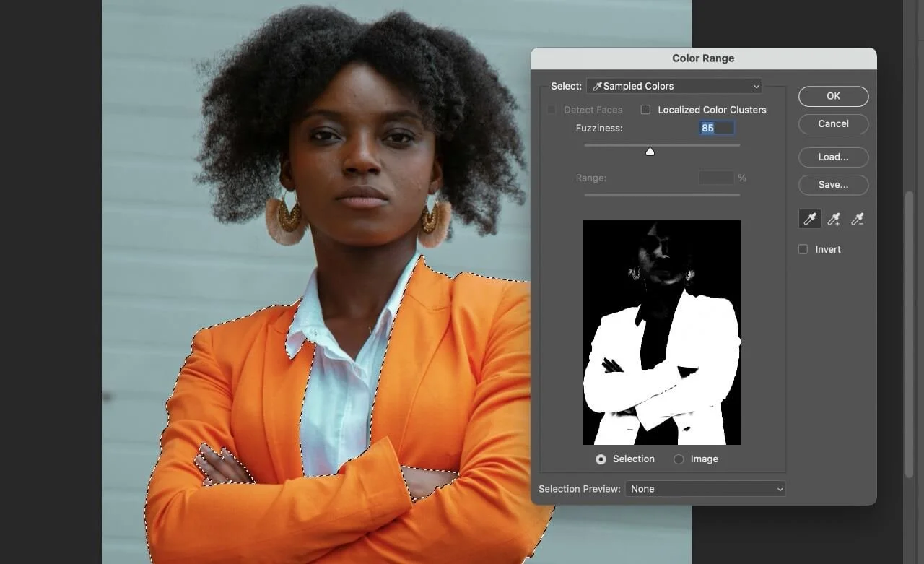924x564 pixels.
Task: Select the Image preview radio button
Action: coord(679,459)
